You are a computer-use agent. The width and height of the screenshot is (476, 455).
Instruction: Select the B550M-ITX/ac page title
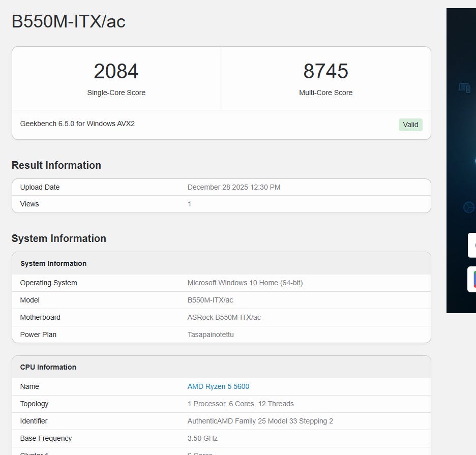(x=68, y=21)
